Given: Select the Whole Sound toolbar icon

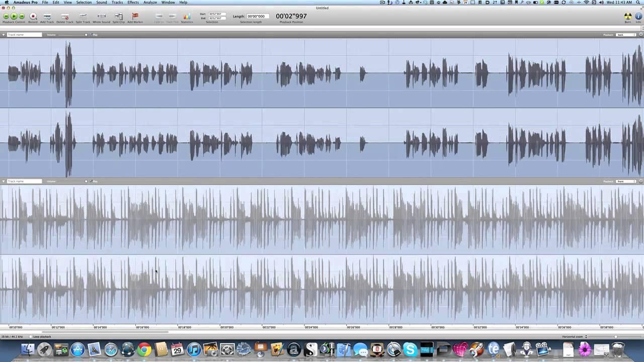Looking at the screenshot, I should click(101, 17).
